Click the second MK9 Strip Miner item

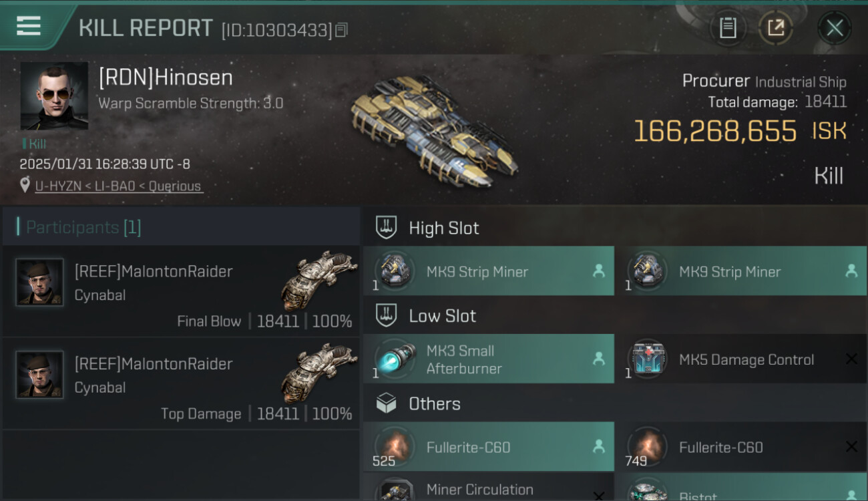pyautogui.click(x=740, y=271)
